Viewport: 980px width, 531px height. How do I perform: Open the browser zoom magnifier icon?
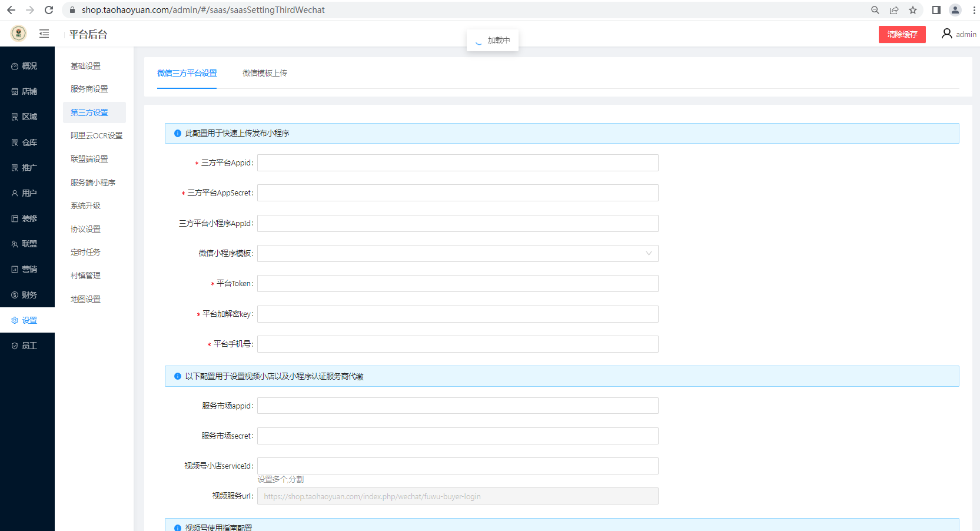[x=875, y=10]
